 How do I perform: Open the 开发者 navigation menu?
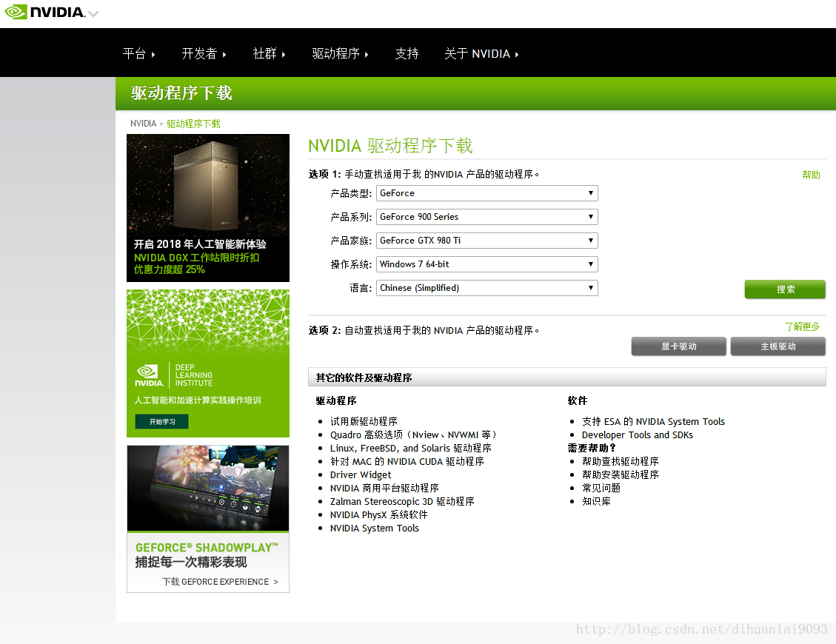204,53
